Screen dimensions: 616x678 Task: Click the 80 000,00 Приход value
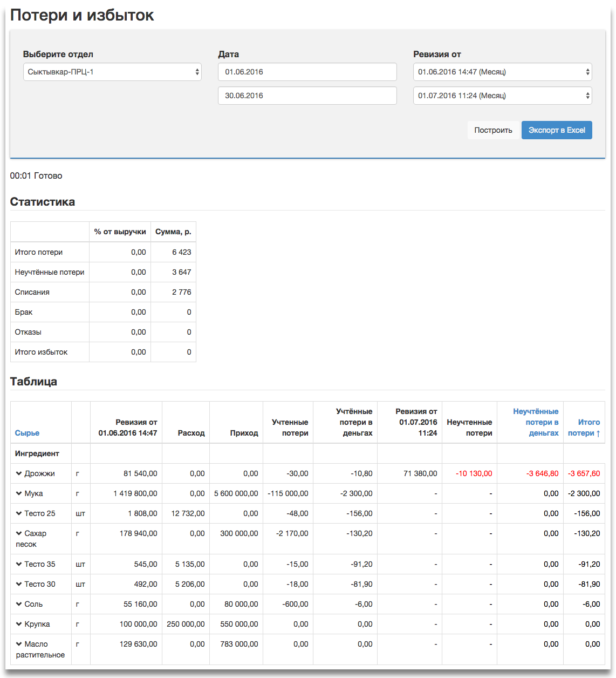pyautogui.click(x=241, y=604)
